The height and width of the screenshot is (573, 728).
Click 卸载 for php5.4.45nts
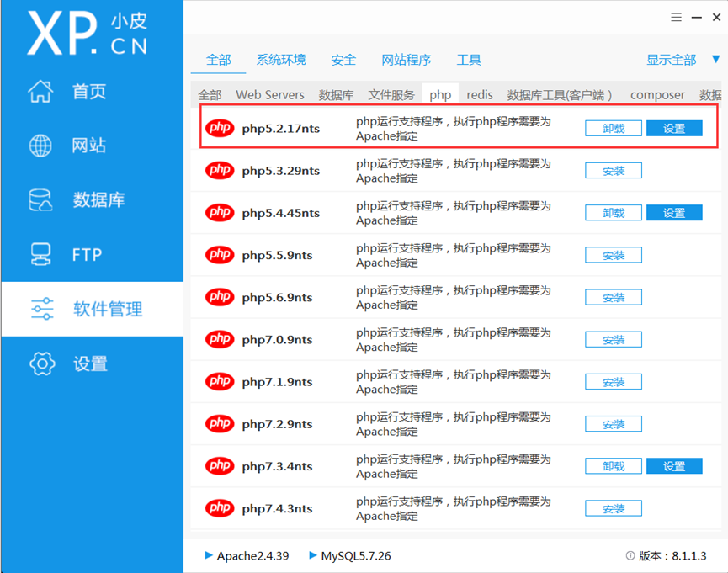pos(614,213)
